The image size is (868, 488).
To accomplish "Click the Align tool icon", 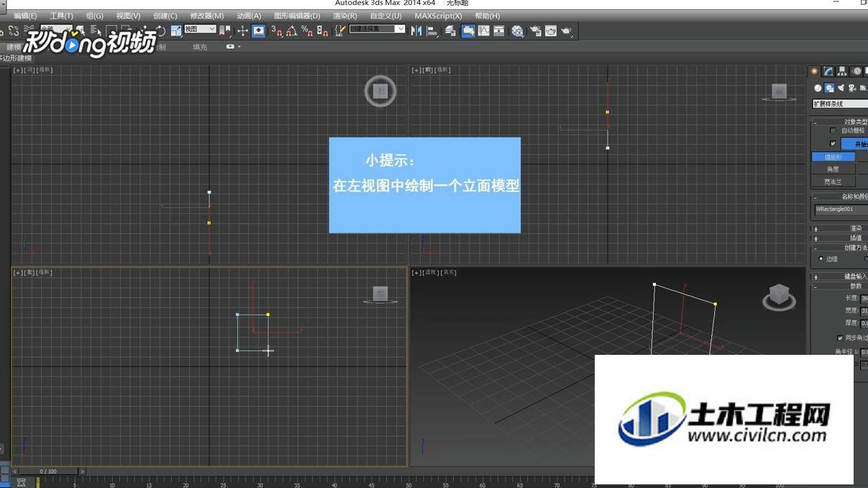I will click(432, 30).
